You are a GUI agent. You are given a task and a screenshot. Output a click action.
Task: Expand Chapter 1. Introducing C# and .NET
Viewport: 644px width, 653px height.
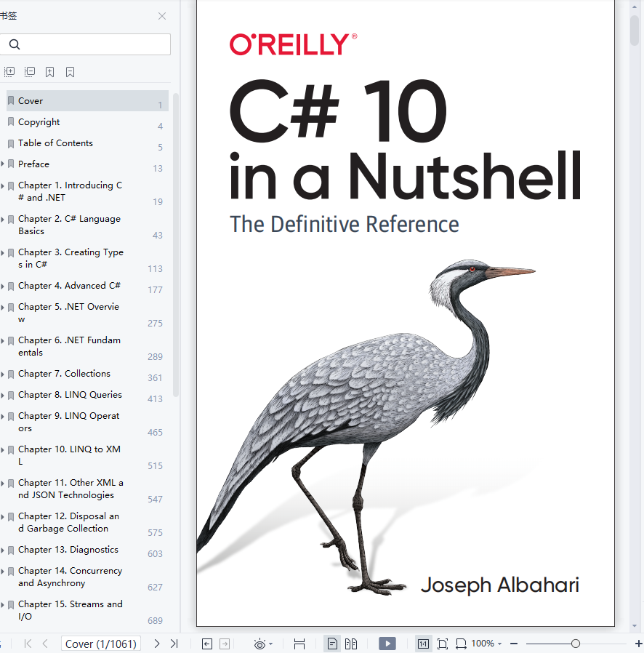tap(2, 185)
